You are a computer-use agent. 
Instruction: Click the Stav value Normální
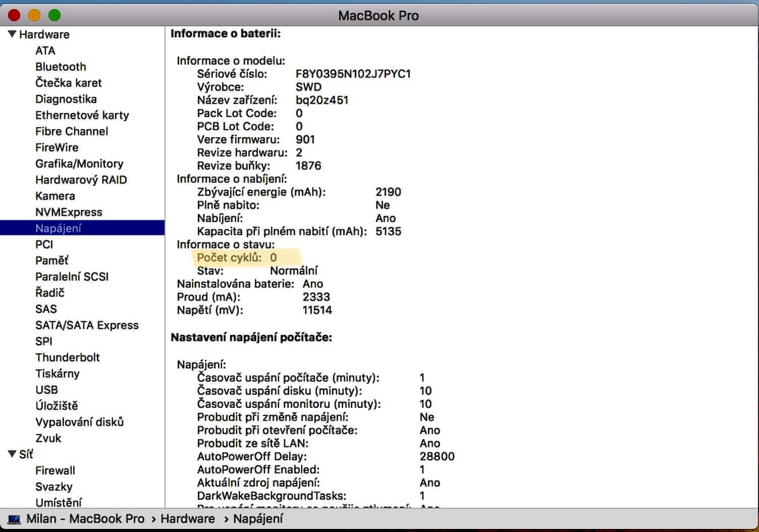(294, 271)
